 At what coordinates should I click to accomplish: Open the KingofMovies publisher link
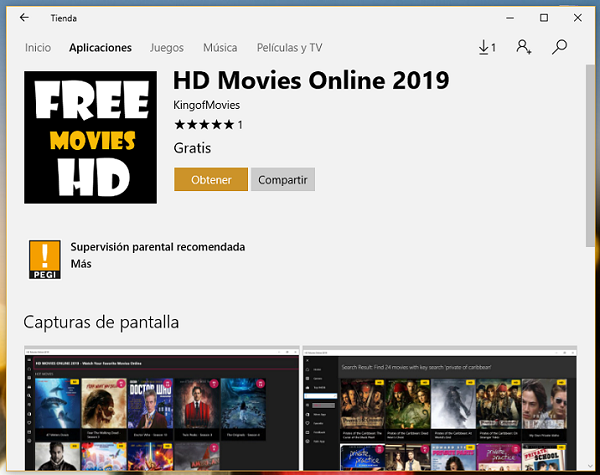pos(207,105)
